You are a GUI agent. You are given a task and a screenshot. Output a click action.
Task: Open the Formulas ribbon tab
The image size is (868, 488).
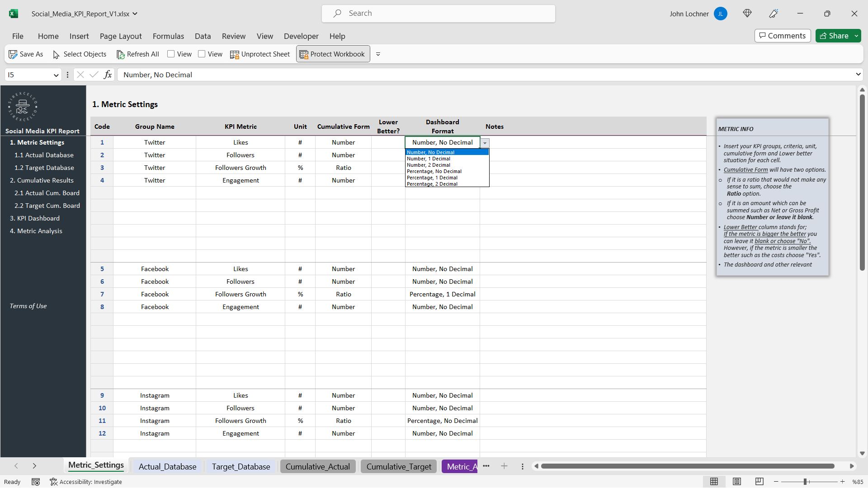click(168, 36)
